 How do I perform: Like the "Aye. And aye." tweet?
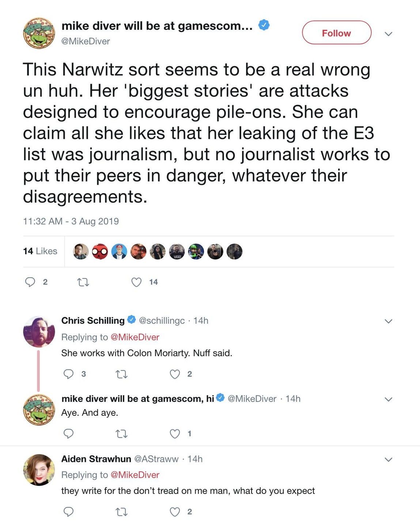(175, 434)
